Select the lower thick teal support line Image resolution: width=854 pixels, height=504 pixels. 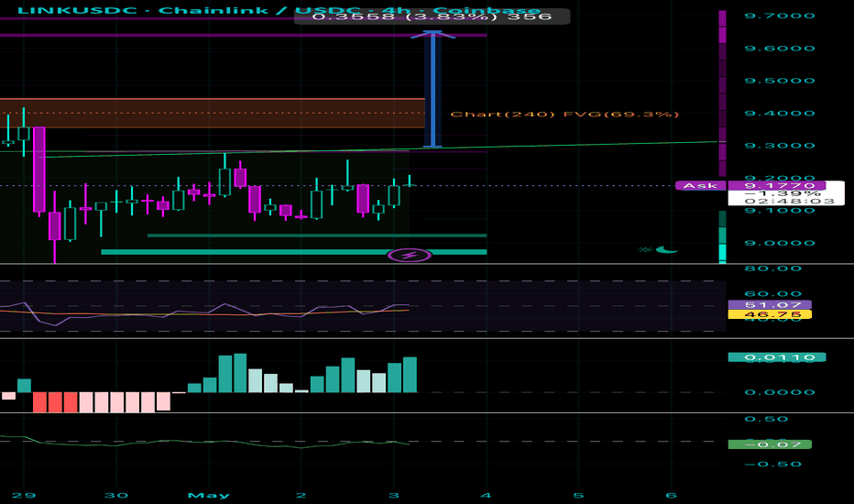tap(294, 252)
